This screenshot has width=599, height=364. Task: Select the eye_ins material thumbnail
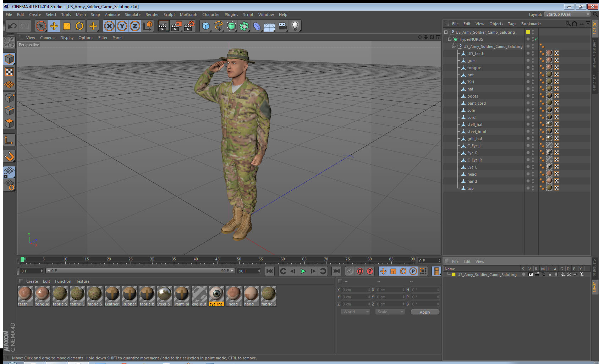coord(216,296)
